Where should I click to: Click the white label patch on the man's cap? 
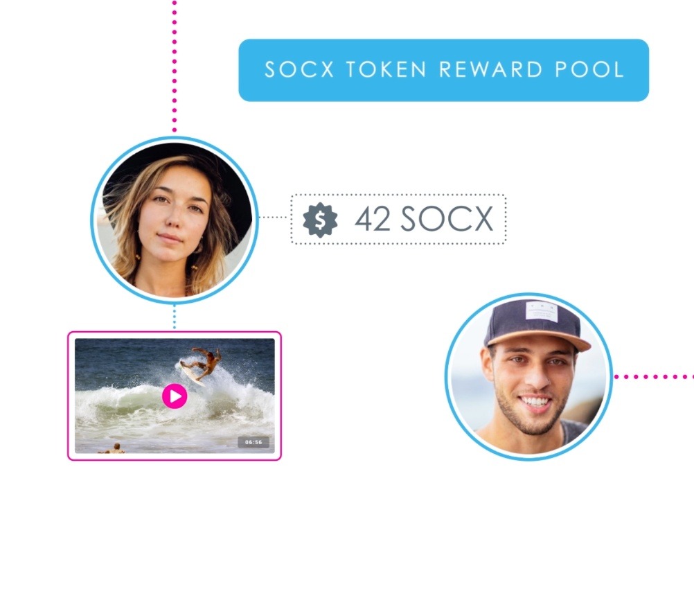(542, 312)
